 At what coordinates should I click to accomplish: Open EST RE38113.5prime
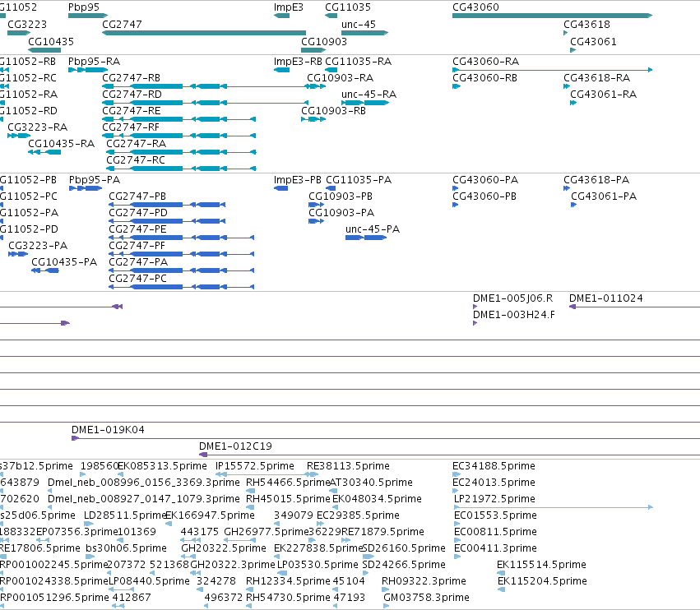(348, 466)
